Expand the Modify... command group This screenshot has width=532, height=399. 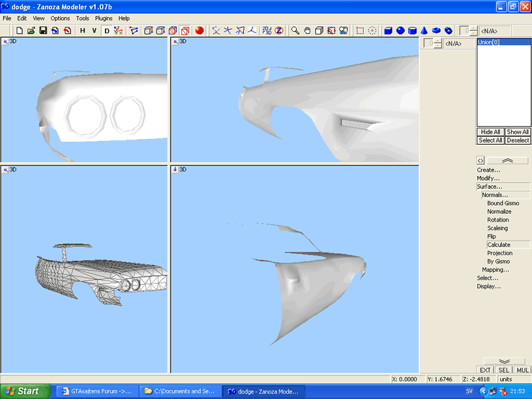click(x=488, y=178)
